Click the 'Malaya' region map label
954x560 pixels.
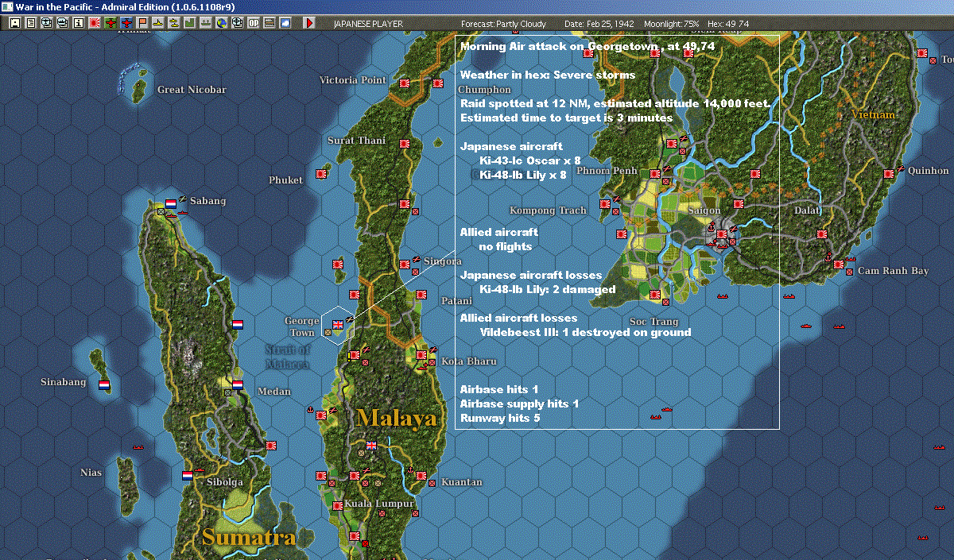(x=397, y=418)
